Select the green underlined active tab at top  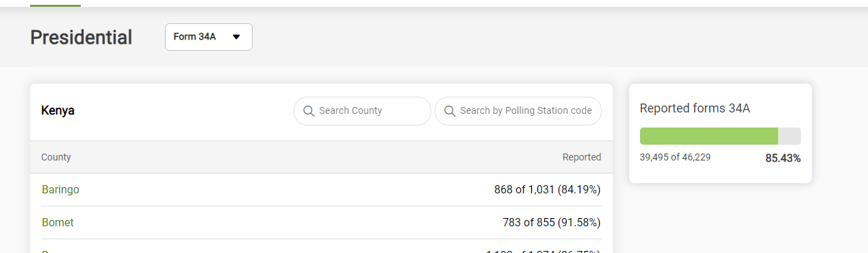point(55,5)
